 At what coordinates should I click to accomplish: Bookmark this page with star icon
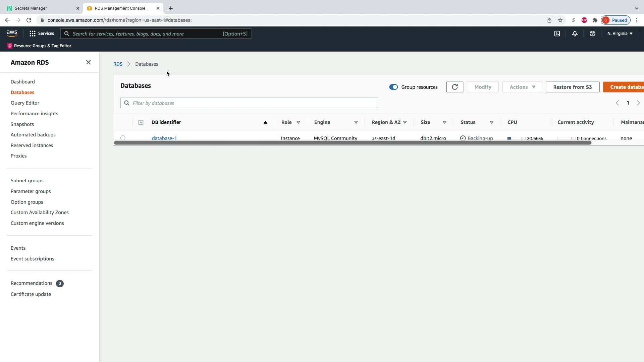(560, 20)
